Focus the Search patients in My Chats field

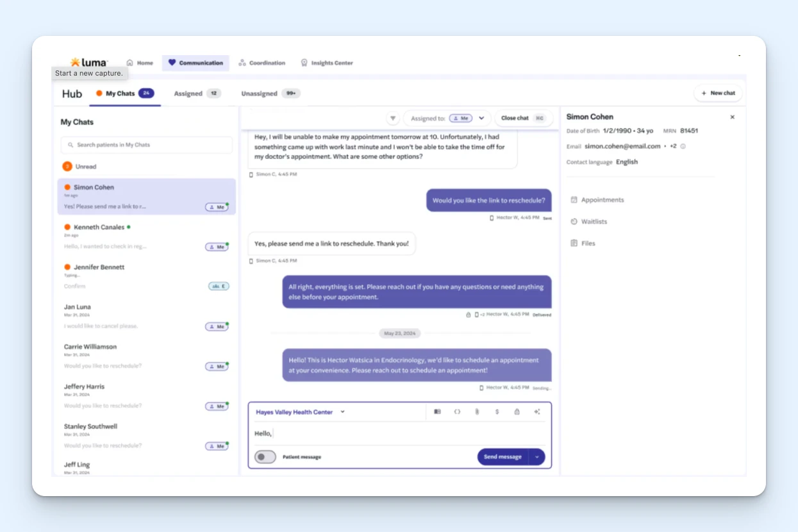[x=147, y=145]
